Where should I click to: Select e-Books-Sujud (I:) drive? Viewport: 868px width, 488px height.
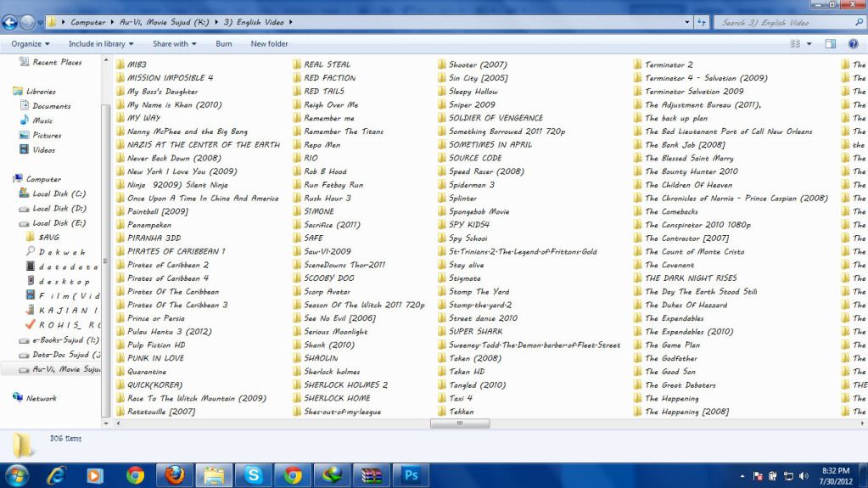click(65, 340)
